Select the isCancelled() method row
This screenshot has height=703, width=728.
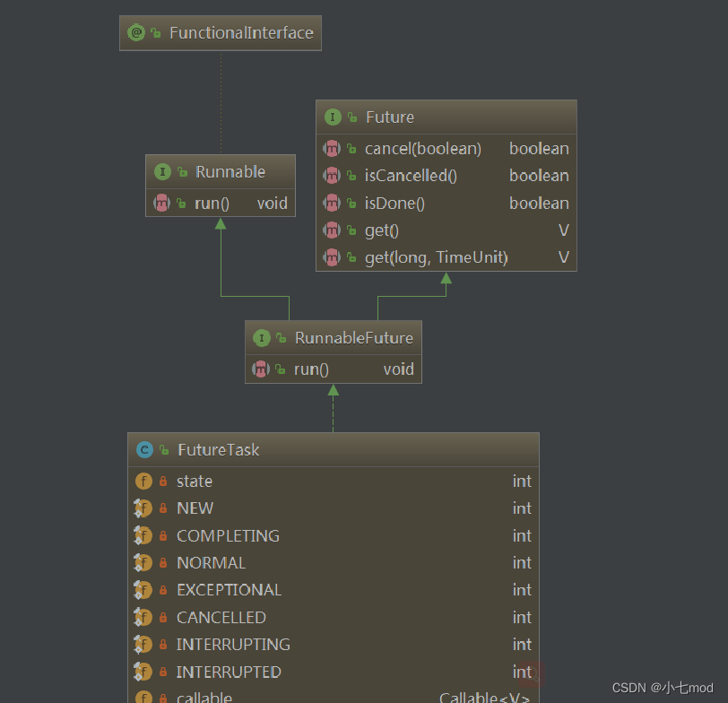click(446, 176)
